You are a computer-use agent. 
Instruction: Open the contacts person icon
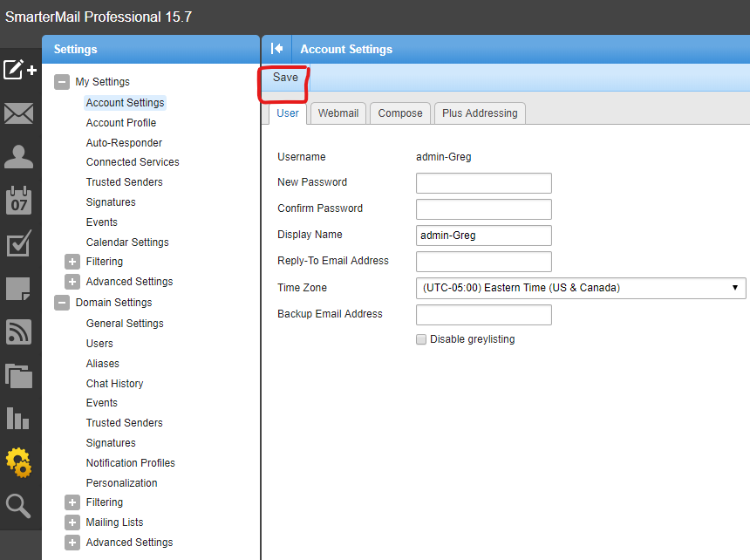click(x=19, y=157)
